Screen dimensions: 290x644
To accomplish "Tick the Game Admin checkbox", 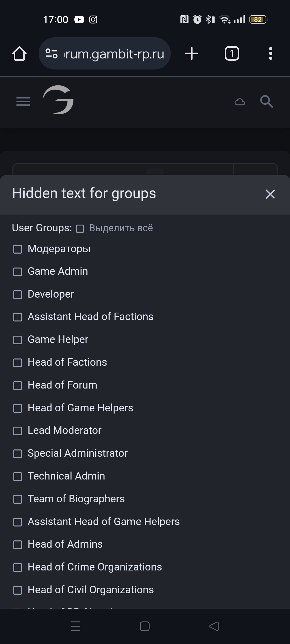I will pos(18,272).
